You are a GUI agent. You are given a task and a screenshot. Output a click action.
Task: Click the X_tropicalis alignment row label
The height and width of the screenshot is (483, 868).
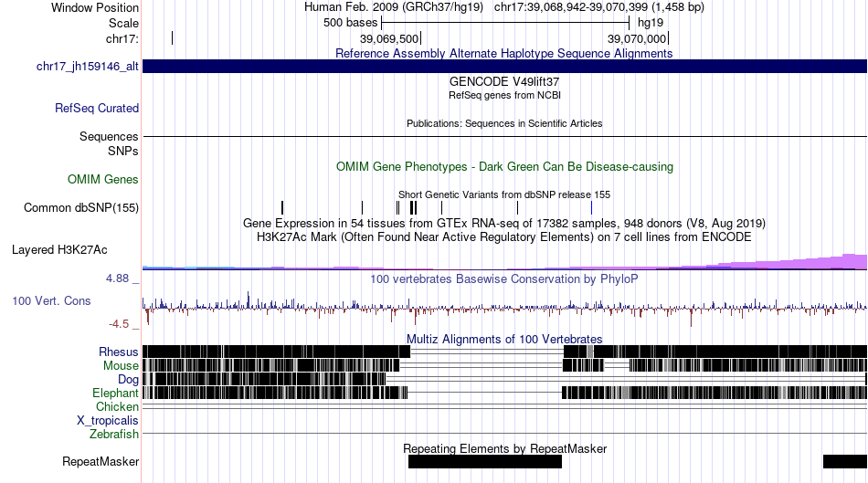pos(108,421)
